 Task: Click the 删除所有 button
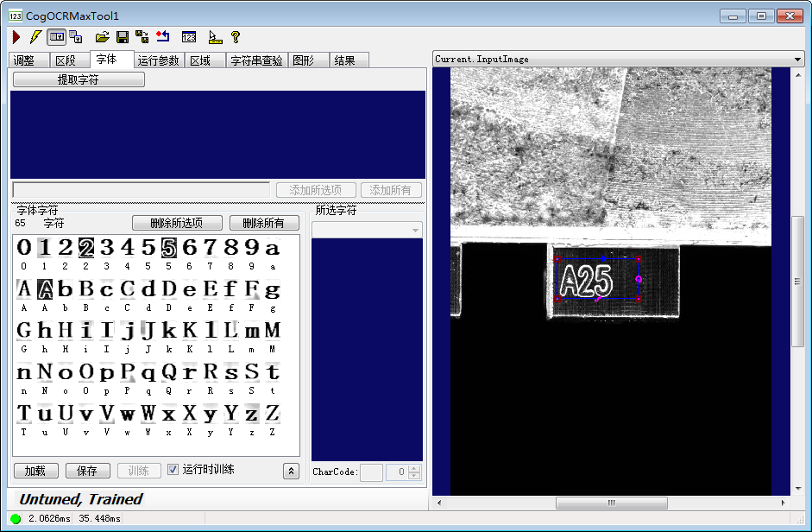pyautogui.click(x=264, y=223)
